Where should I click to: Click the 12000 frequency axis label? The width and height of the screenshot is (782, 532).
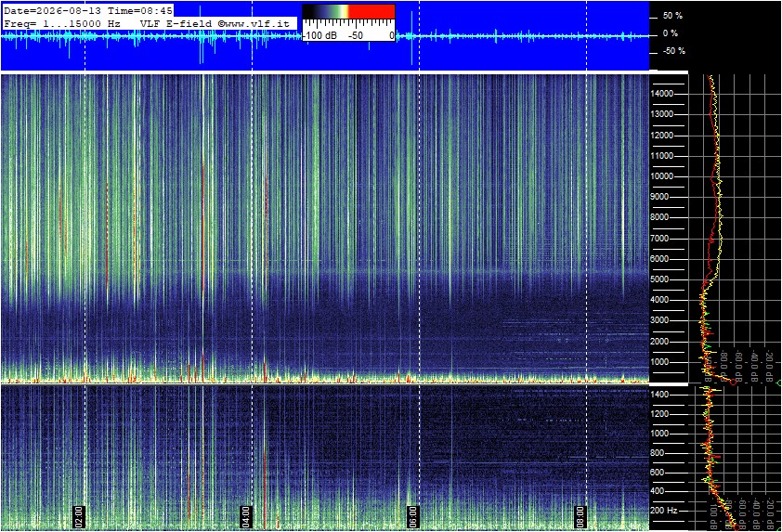tap(661, 136)
